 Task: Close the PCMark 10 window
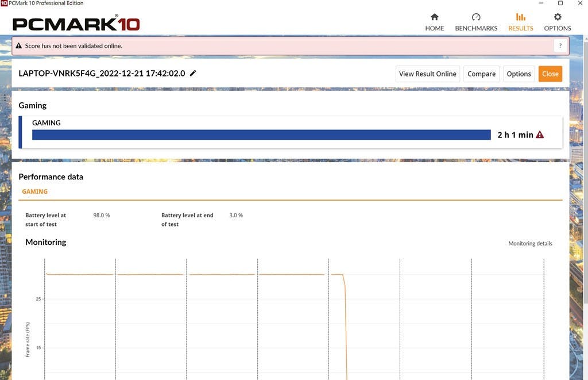pyautogui.click(x=580, y=3)
